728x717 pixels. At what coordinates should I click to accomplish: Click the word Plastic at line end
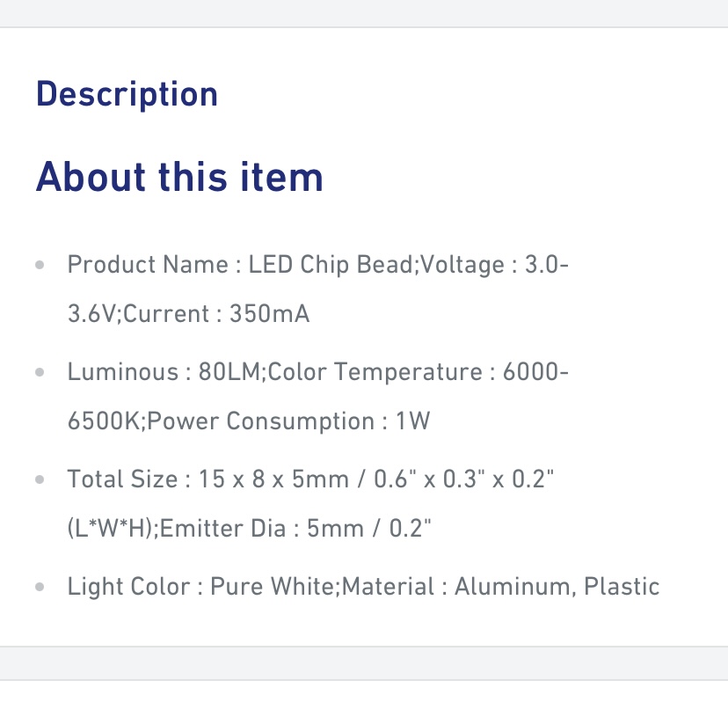pos(622,587)
